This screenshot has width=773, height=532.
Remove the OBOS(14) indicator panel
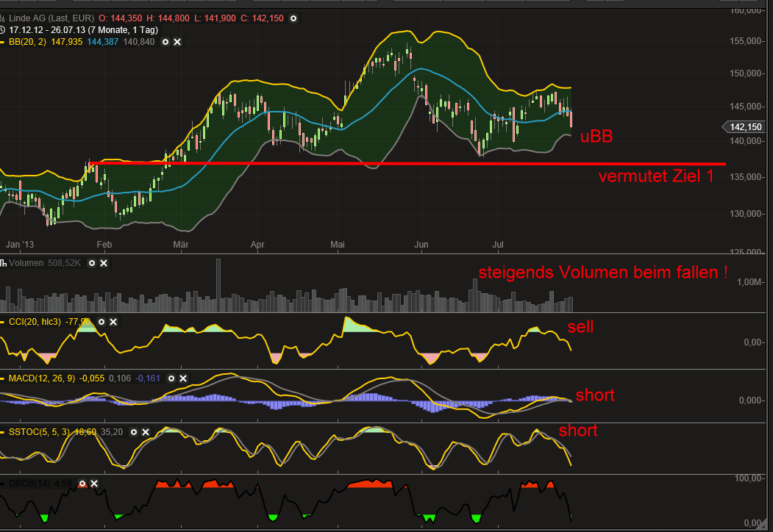pyautogui.click(x=94, y=484)
